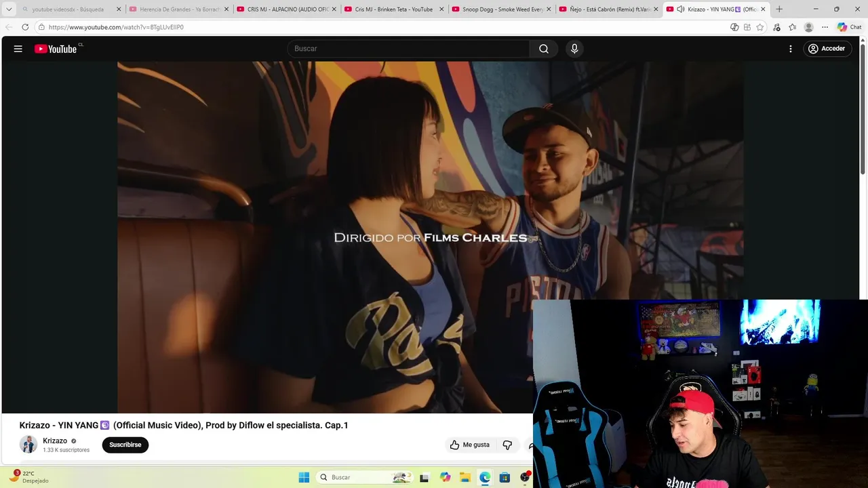Image resolution: width=868 pixels, height=488 pixels.
Task: Open the Krizazo channel name link
Action: pos(55,441)
